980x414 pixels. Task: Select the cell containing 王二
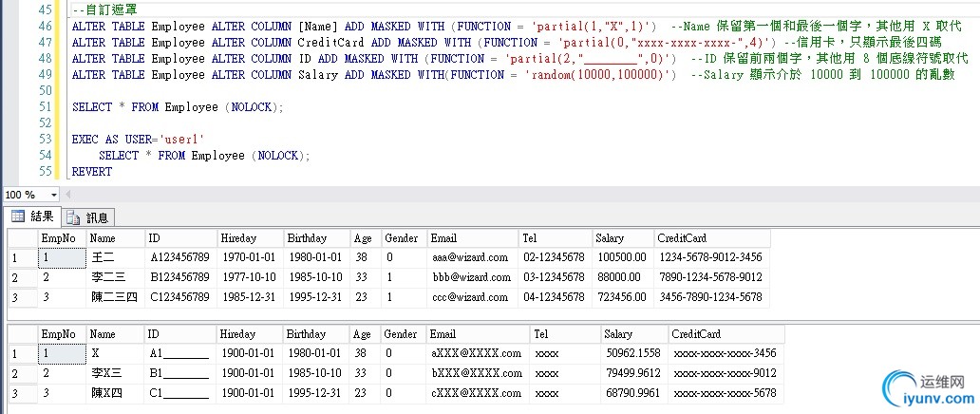coord(115,257)
